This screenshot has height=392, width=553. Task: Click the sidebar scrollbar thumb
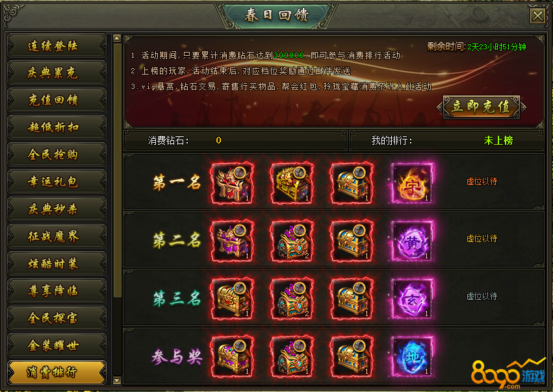pyautogui.click(x=117, y=171)
